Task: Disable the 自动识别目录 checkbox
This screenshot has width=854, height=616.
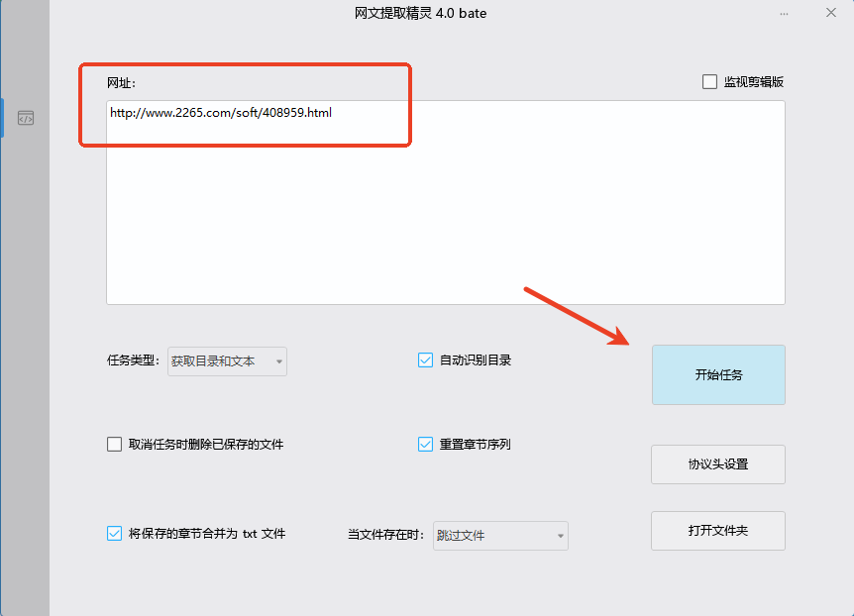Action: (x=426, y=359)
